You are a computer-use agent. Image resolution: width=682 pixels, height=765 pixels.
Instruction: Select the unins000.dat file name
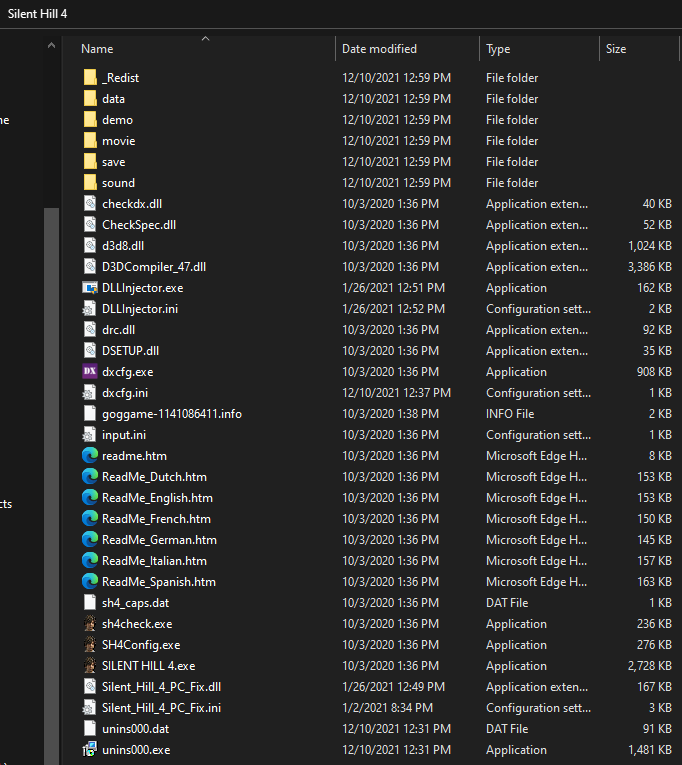tap(136, 728)
